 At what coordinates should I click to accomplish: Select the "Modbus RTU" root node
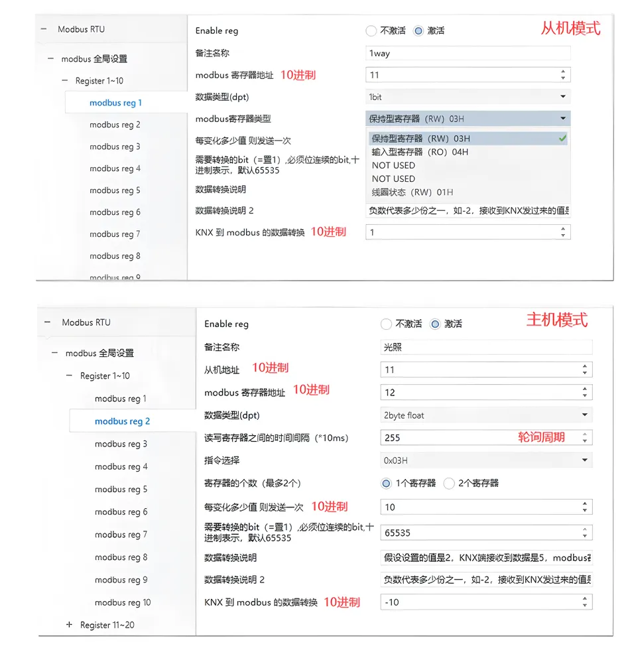[81, 29]
